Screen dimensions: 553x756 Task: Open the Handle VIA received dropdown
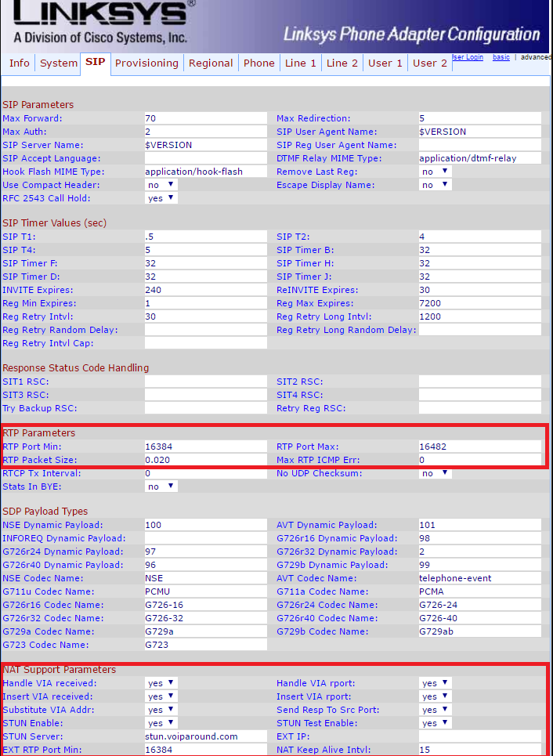(161, 683)
